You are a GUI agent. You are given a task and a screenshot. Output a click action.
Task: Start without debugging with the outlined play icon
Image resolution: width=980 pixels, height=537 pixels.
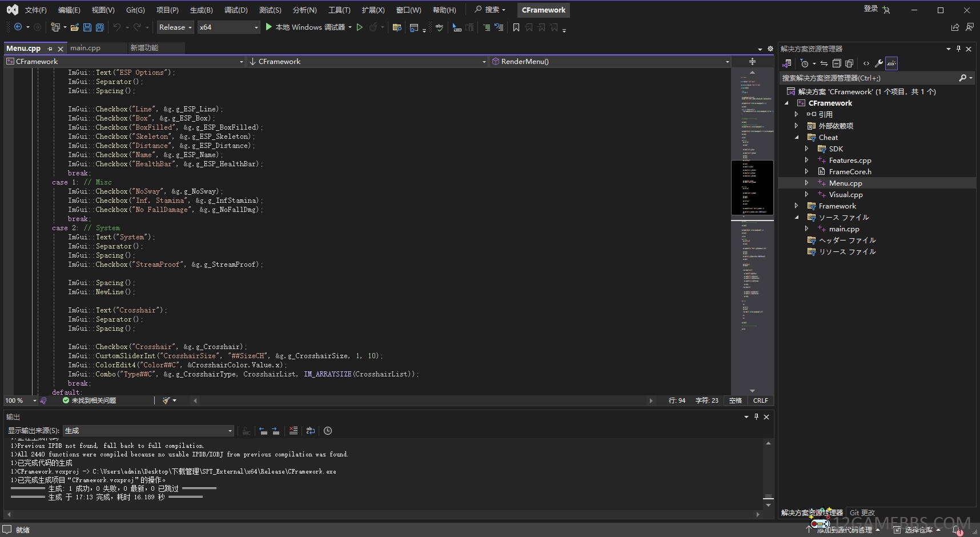point(360,27)
